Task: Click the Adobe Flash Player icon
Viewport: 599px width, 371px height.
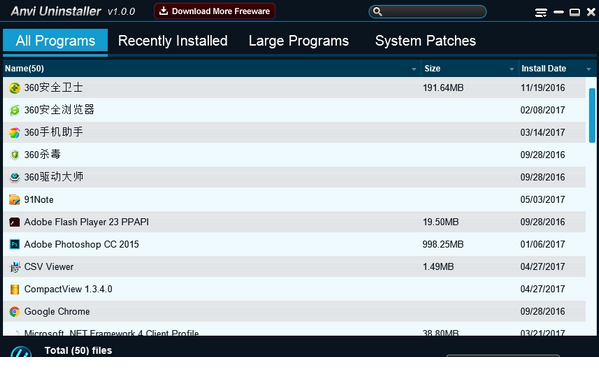Action: 15,222
